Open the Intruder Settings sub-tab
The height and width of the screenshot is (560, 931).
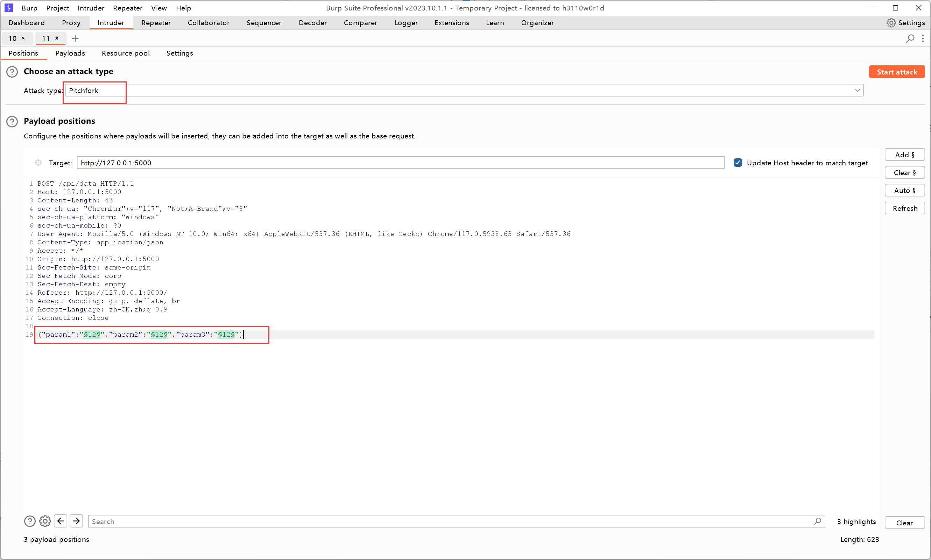pyautogui.click(x=180, y=53)
